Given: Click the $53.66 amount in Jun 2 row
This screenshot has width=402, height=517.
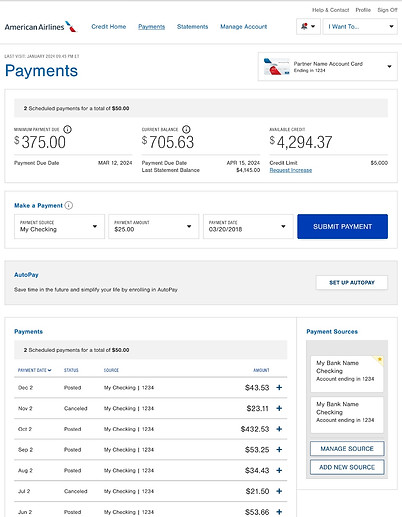Looking at the screenshot, I should (257, 512).
